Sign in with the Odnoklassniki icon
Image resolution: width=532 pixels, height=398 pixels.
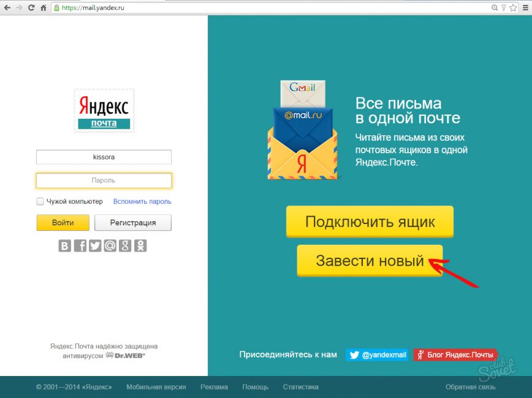click(x=140, y=246)
